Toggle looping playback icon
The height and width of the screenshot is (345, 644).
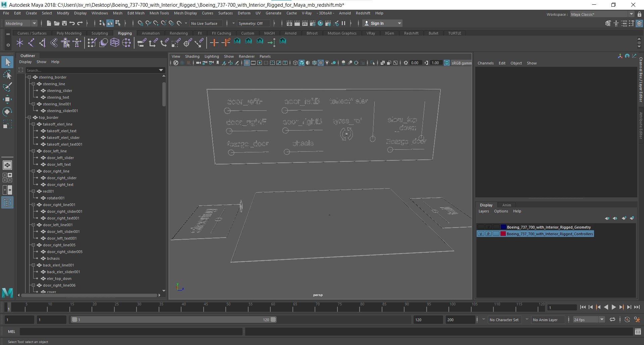coord(612,320)
